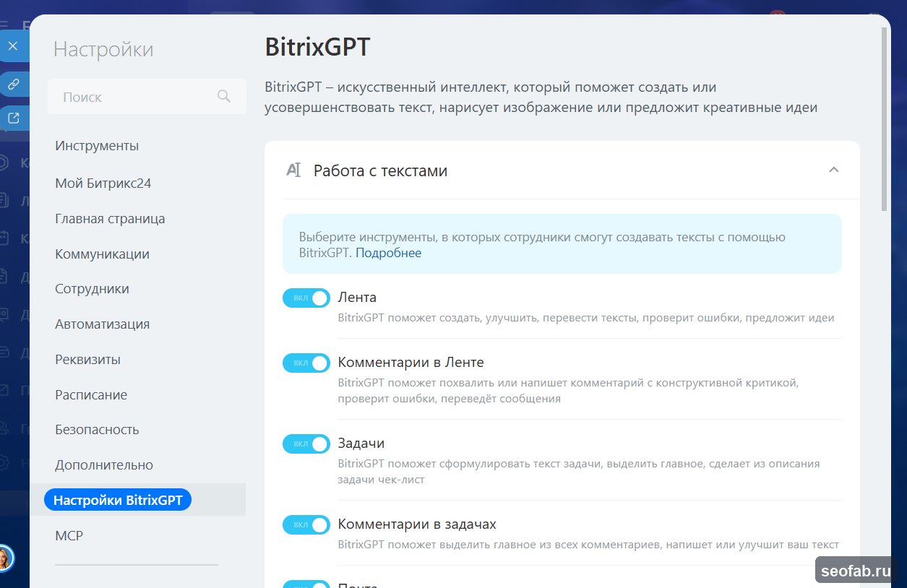Select the Дополнительно section

click(x=104, y=465)
